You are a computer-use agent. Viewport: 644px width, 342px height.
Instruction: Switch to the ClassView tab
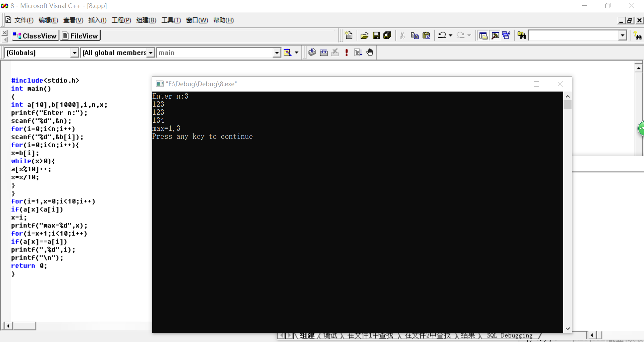coord(35,36)
